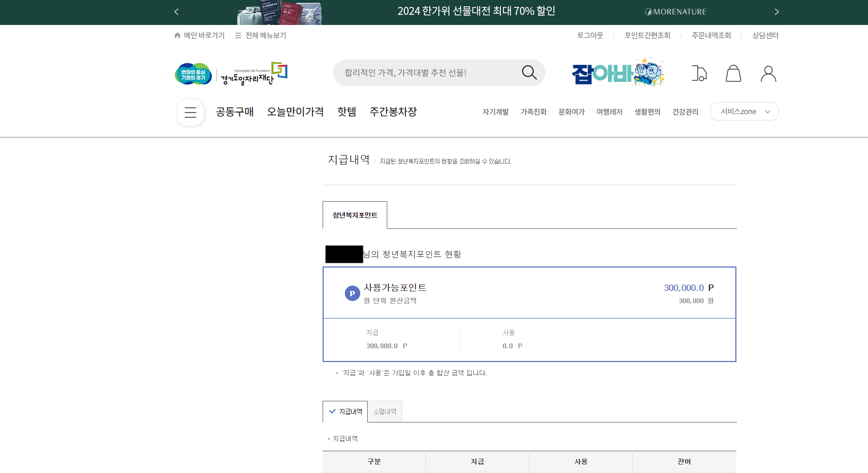Open the shopping bag cart icon
Screen dimensions: 868x473
tap(733, 73)
